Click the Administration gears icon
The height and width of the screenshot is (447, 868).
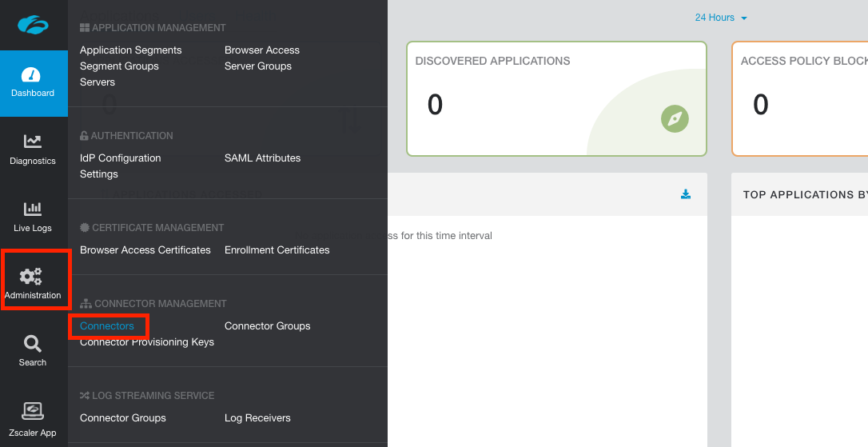(32, 277)
